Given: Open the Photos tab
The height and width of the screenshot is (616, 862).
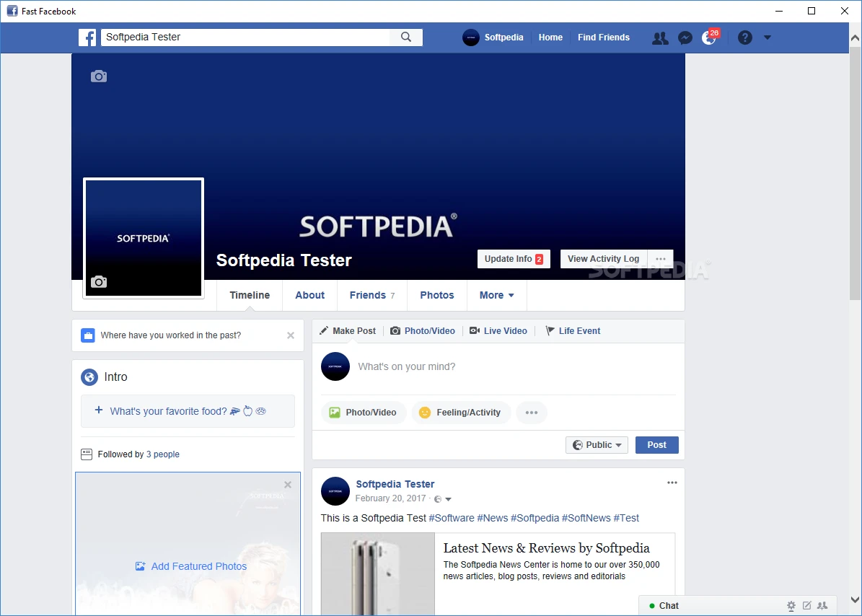Looking at the screenshot, I should click(437, 295).
